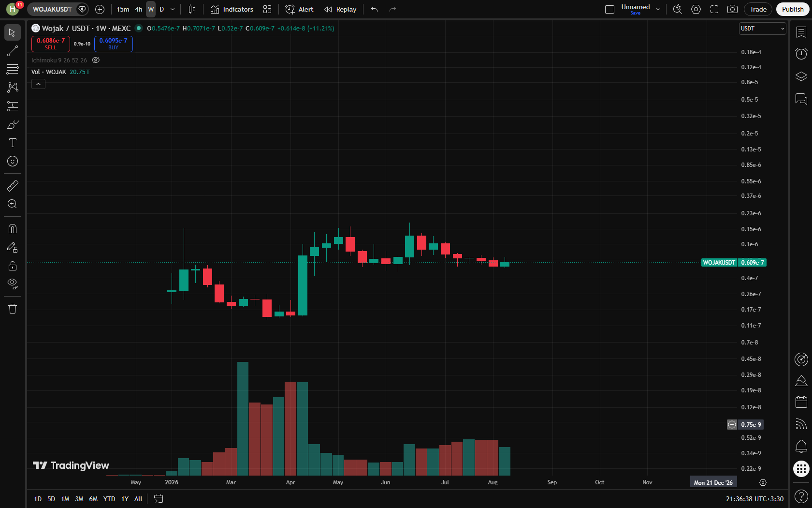The image size is (812, 508).
Task: Set date range to 1M
Action: 65,499
